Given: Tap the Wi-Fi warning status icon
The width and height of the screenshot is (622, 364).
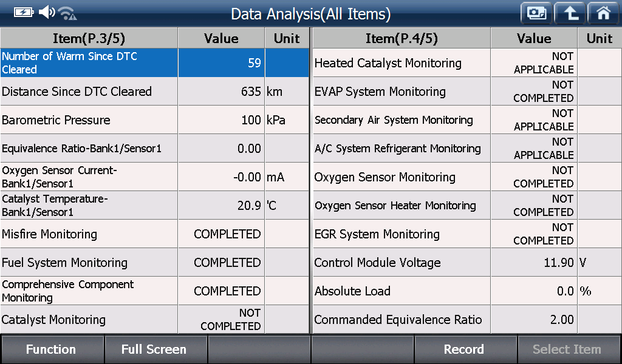Looking at the screenshot, I should (67, 13).
